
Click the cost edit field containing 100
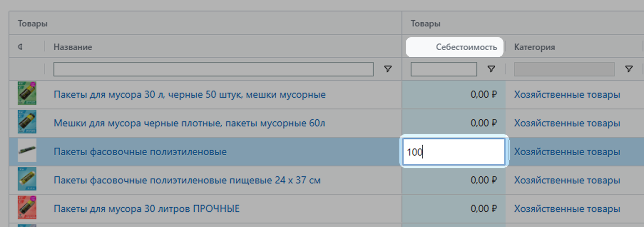point(454,152)
